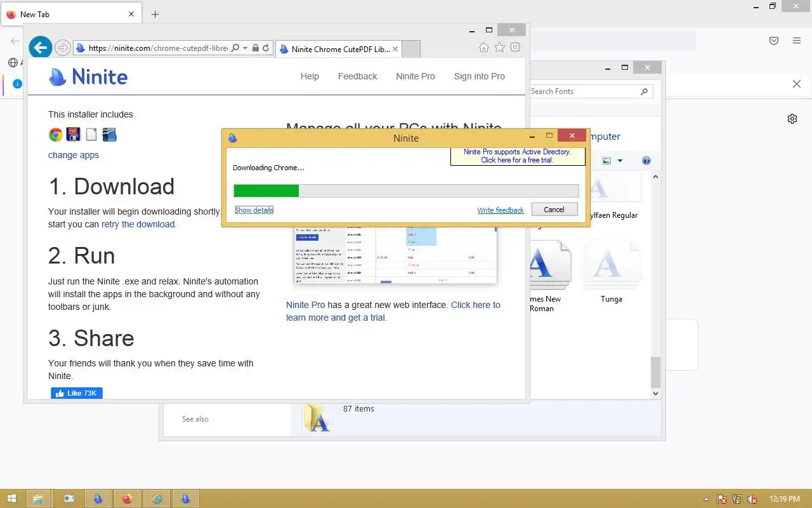Click the IE forward arrow button
The width and height of the screenshot is (812, 508).
(x=62, y=48)
